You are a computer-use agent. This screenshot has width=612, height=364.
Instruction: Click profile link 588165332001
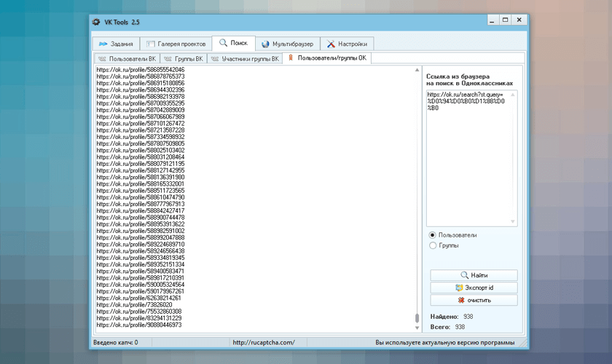coord(141,183)
